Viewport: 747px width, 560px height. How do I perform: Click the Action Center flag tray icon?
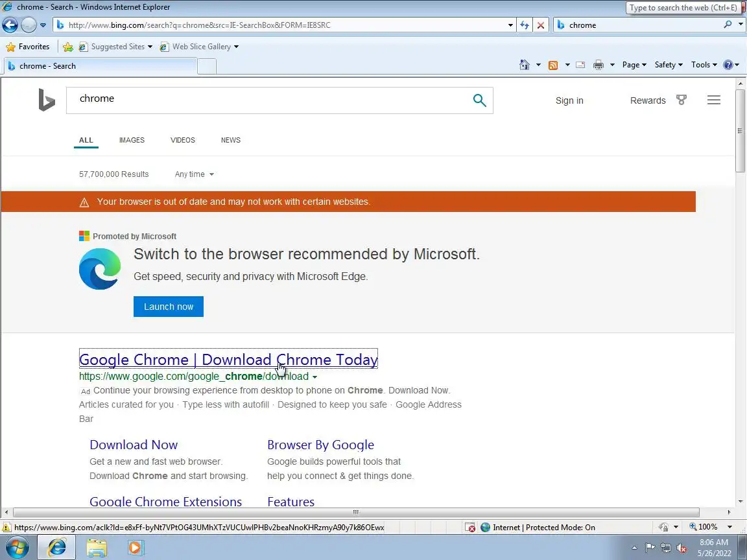pyautogui.click(x=650, y=548)
